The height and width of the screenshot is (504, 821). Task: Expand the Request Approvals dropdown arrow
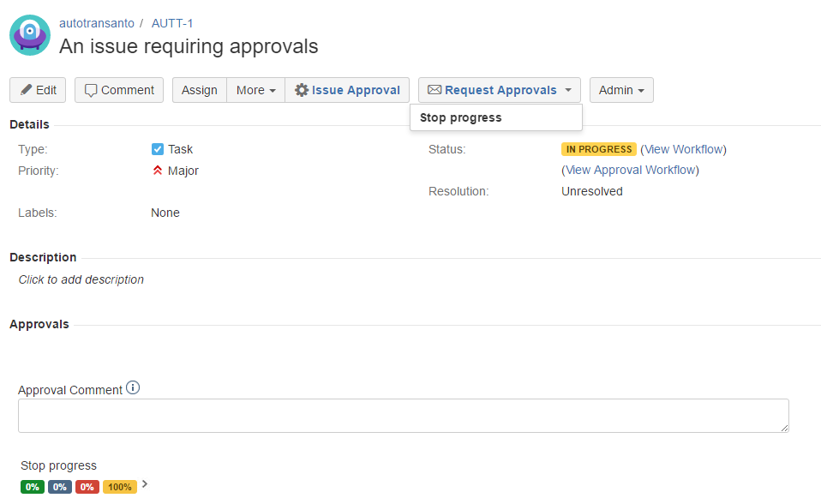coord(567,90)
